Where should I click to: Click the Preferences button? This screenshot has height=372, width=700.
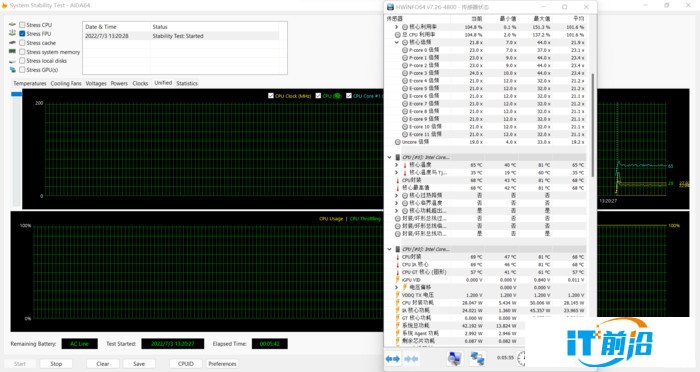point(222,364)
